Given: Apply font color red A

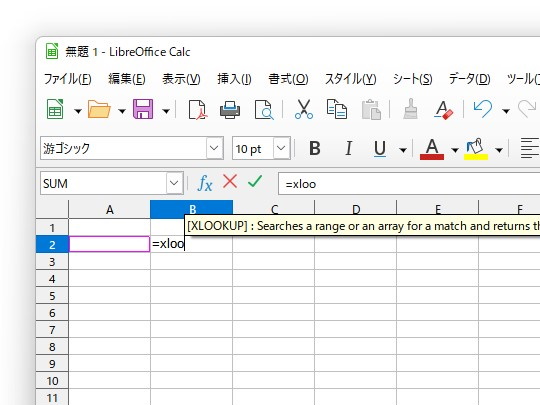Looking at the screenshot, I should 432,149.
